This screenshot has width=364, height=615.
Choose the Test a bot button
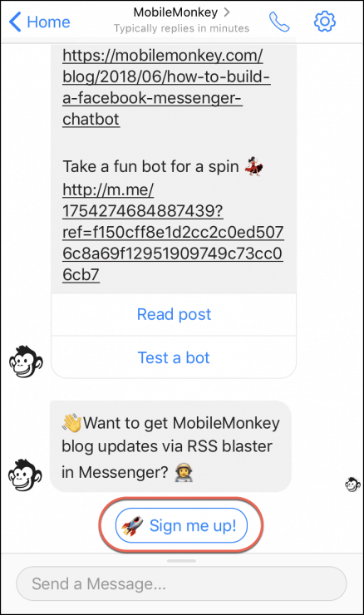174,357
